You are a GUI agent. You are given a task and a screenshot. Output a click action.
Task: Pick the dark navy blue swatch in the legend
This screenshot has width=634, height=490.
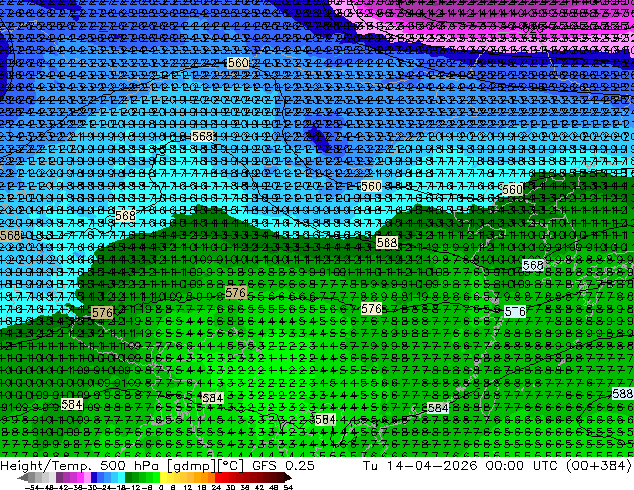click(x=94, y=478)
